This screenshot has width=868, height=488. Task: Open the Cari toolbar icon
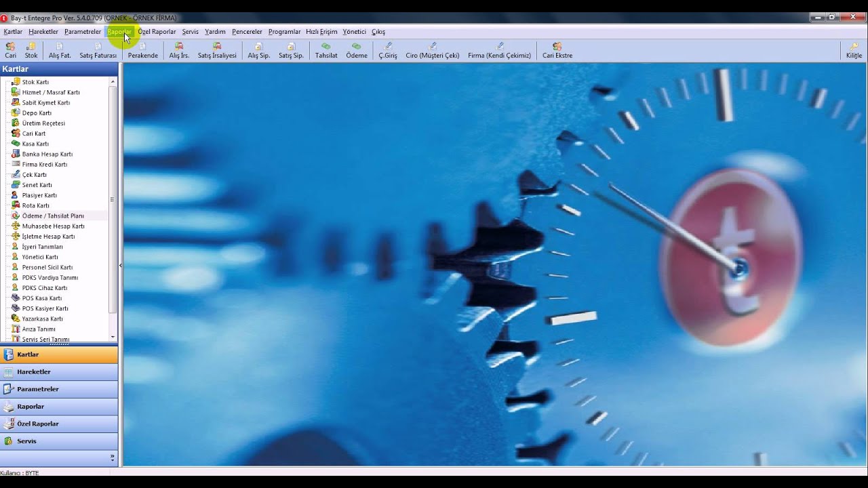[11, 51]
